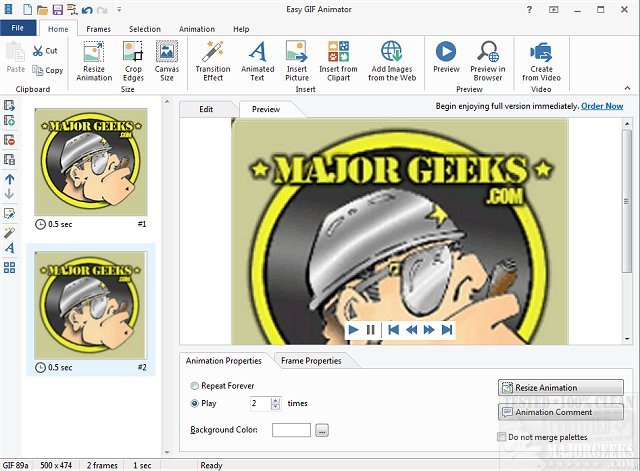Select the Play times radio button

(x=194, y=403)
